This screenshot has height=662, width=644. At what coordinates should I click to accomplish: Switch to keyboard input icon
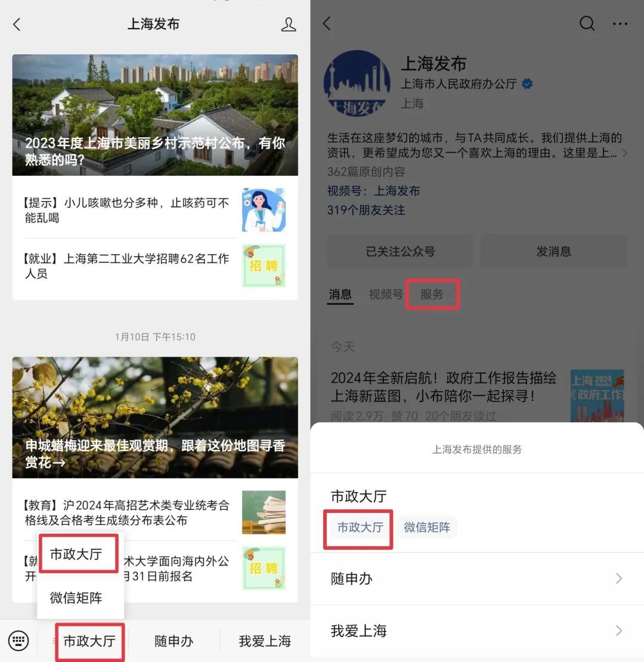click(x=18, y=641)
